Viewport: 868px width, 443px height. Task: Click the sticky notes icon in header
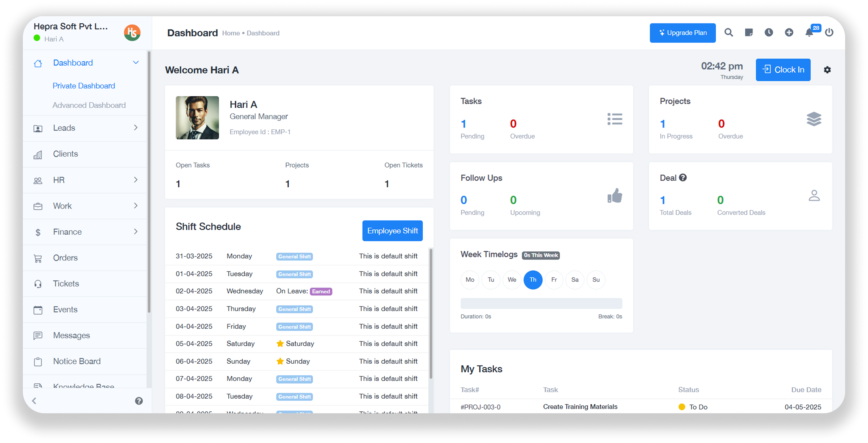[x=749, y=33]
